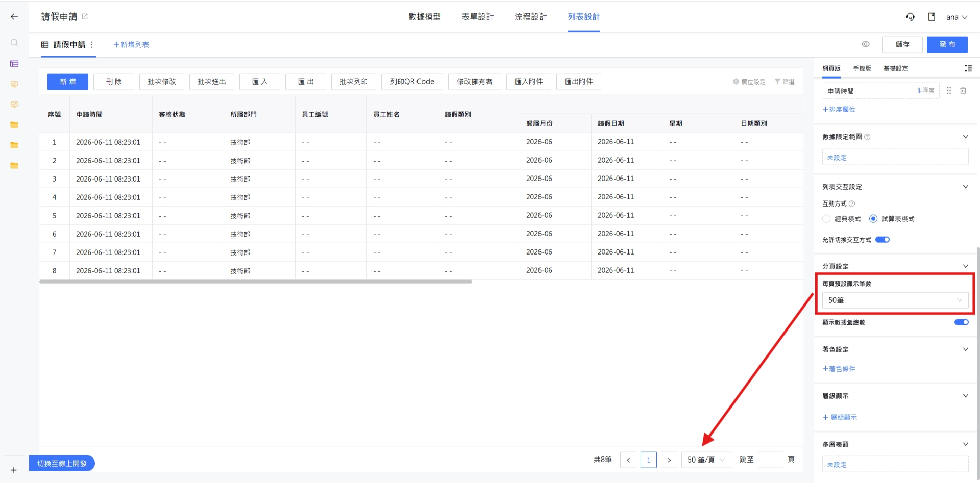Click the drag handle beside 申請時間 sort field
This screenshot has height=483, width=980.
coord(949,91)
